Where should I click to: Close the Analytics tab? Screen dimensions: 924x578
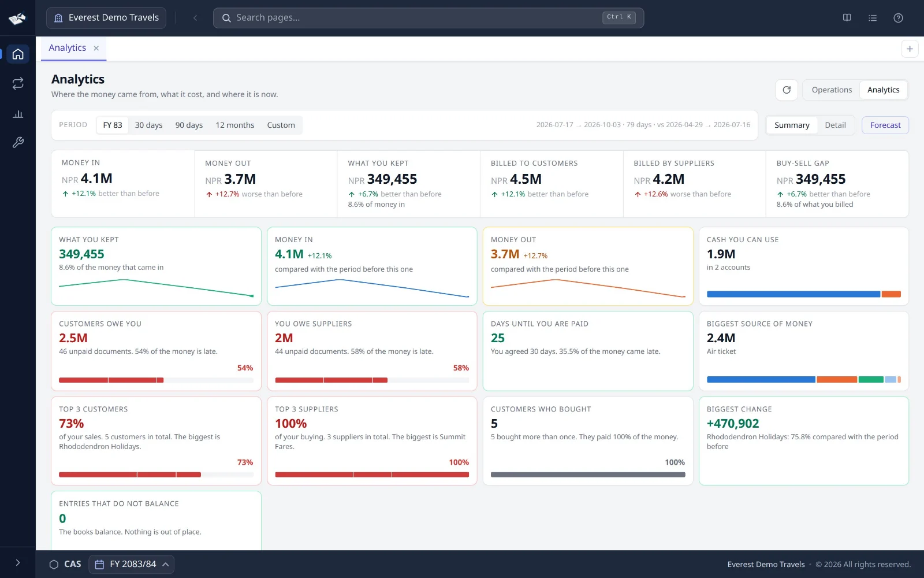(x=96, y=49)
